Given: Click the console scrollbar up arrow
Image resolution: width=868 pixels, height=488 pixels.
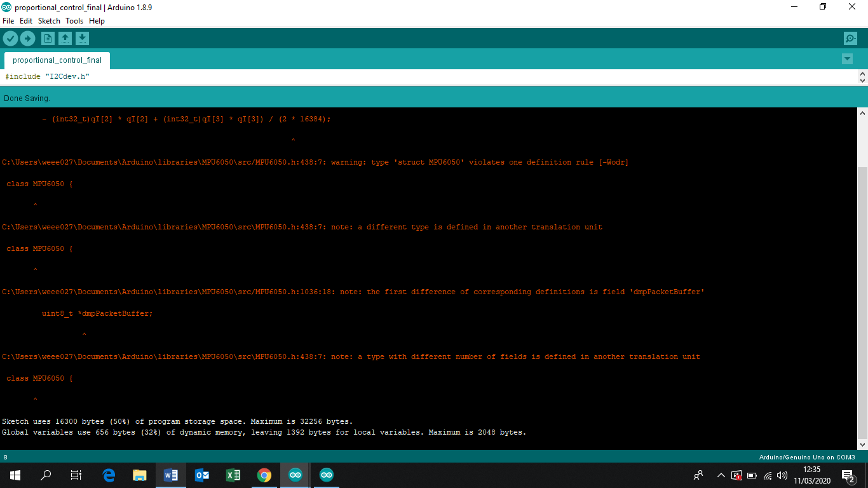Looking at the screenshot, I should [x=862, y=113].
